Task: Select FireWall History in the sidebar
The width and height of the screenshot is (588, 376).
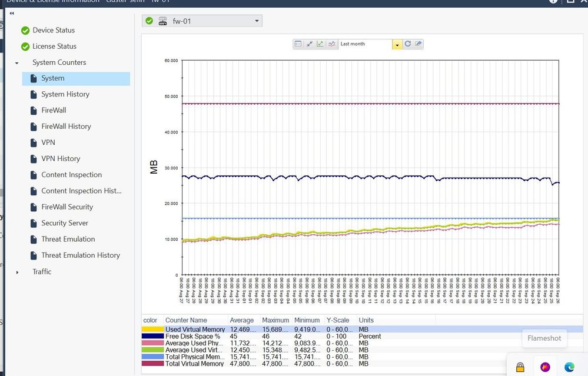Action: pos(66,127)
